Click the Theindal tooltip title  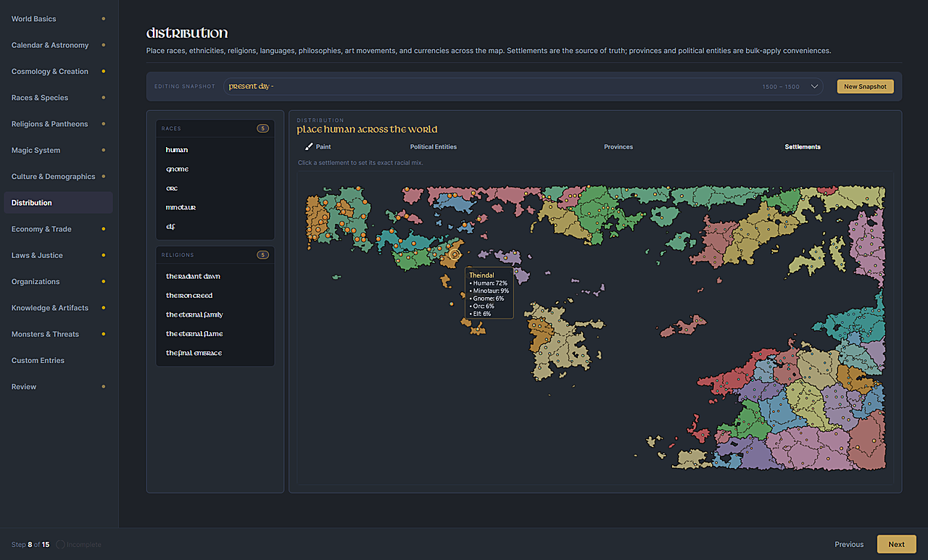pyautogui.click(x=480, y=275)
